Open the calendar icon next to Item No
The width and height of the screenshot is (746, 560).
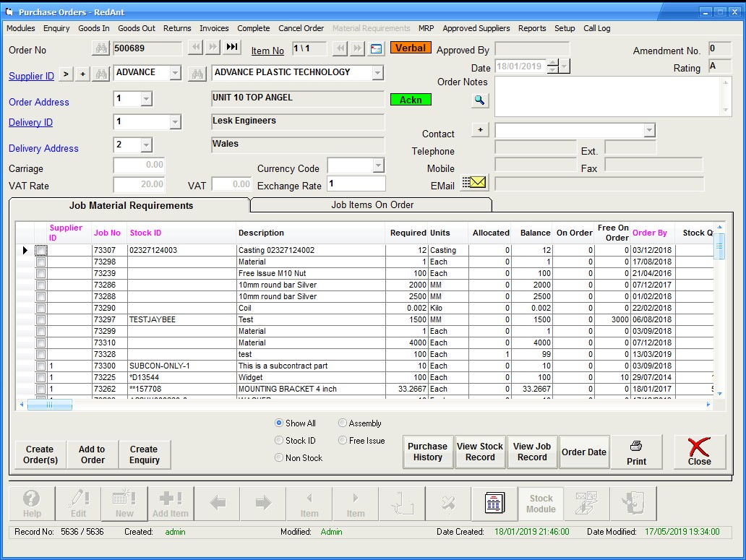tap(376, 49)
